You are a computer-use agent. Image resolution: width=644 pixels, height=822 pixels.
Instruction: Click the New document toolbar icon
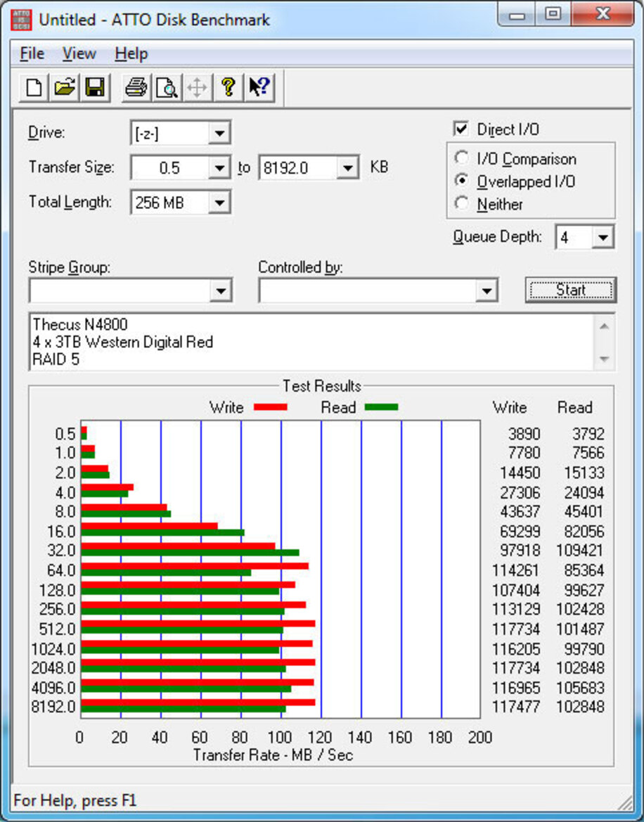click(34, 87)
